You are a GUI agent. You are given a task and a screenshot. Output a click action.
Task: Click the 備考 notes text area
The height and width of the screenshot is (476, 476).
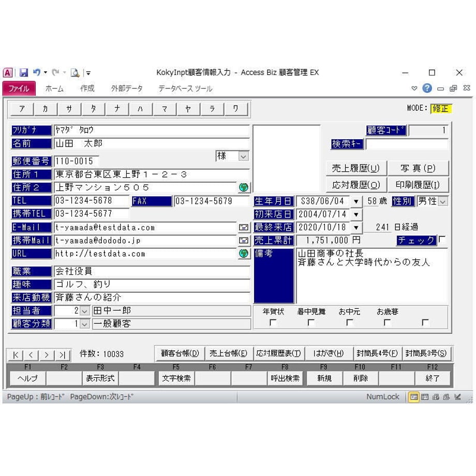click(x=372, y=276)
